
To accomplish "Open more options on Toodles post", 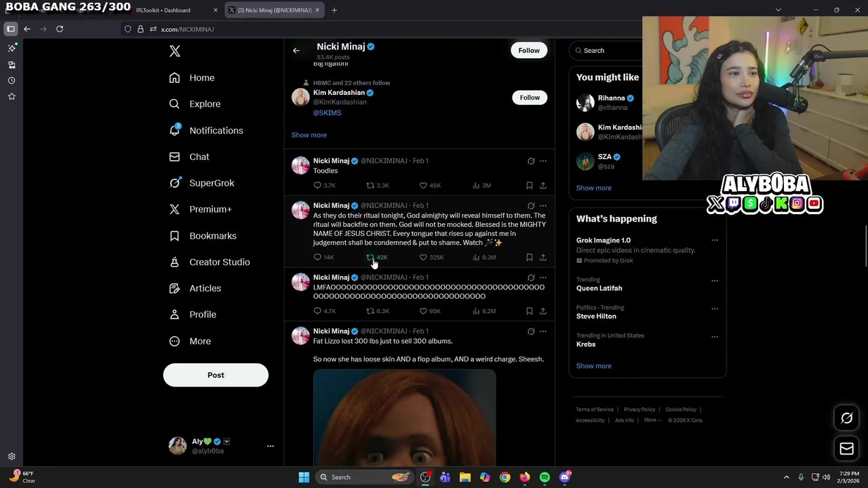I will coord(543,161).
